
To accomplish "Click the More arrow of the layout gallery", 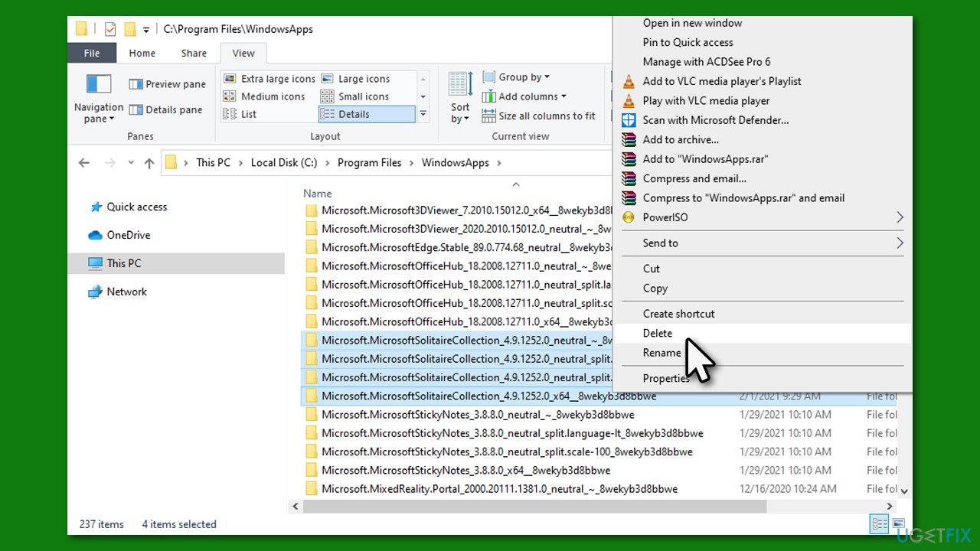I will (x=423, y=114).
